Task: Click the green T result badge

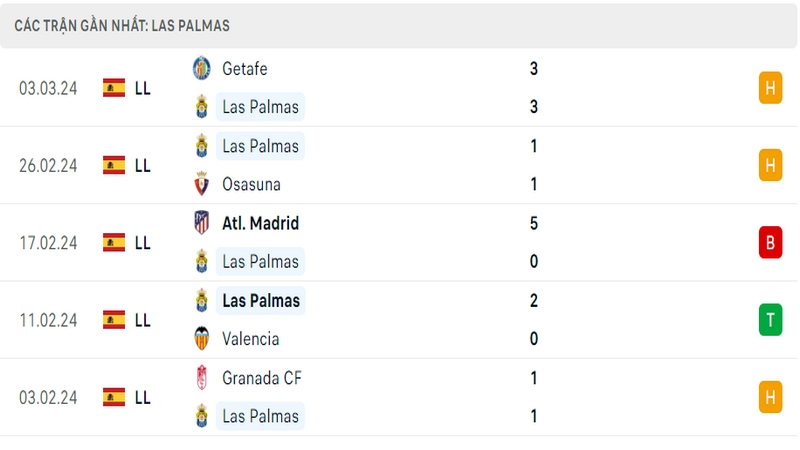Action: 770,320
